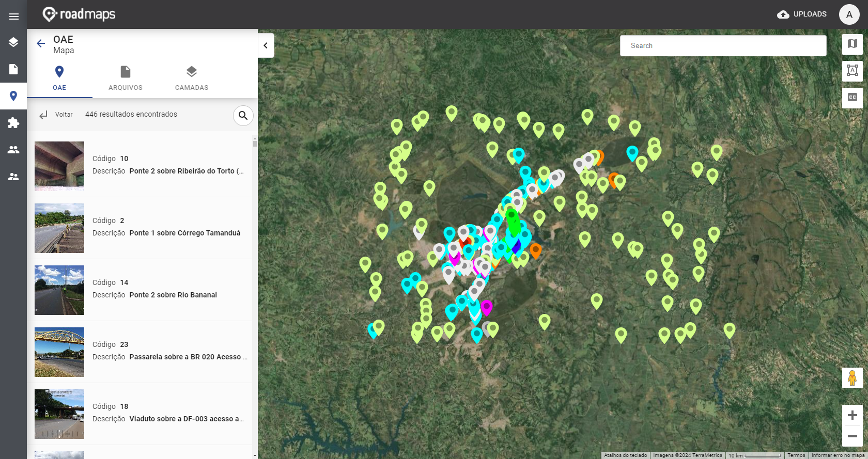
Task: Collapse the side panel with chevron
Action: coord(266,45)
